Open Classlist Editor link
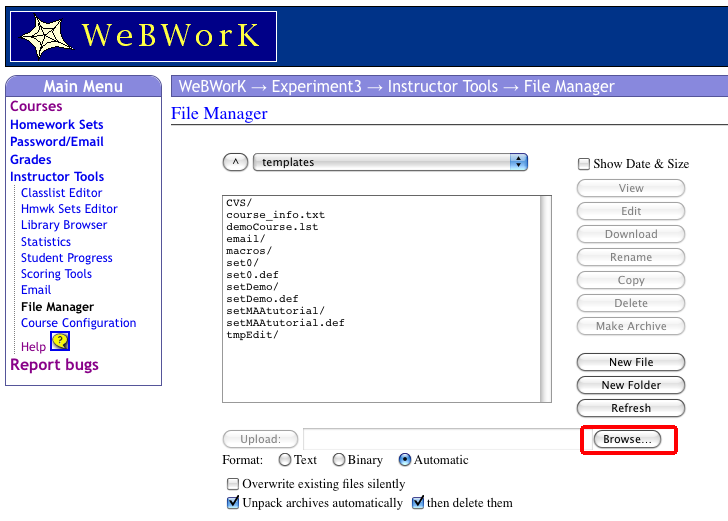728x521 pixels. (61, 193)
